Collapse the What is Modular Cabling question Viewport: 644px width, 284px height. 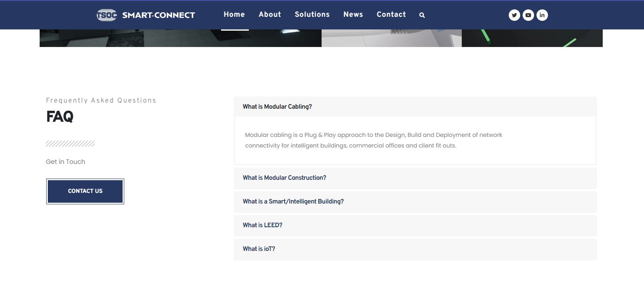(415, 107)
